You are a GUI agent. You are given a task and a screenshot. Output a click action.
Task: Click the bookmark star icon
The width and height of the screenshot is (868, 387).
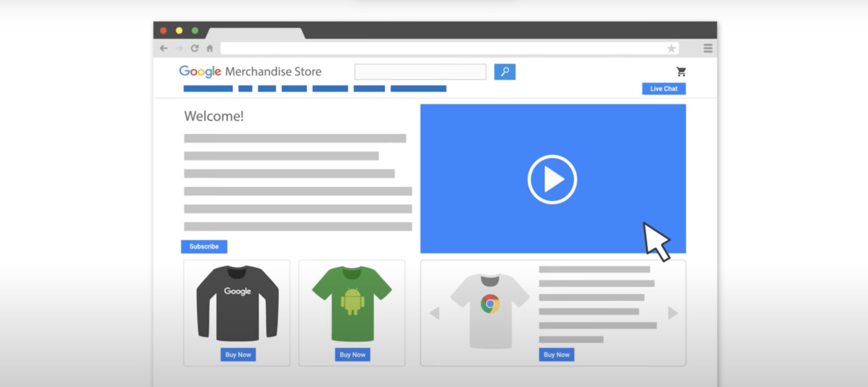[671, 48]
